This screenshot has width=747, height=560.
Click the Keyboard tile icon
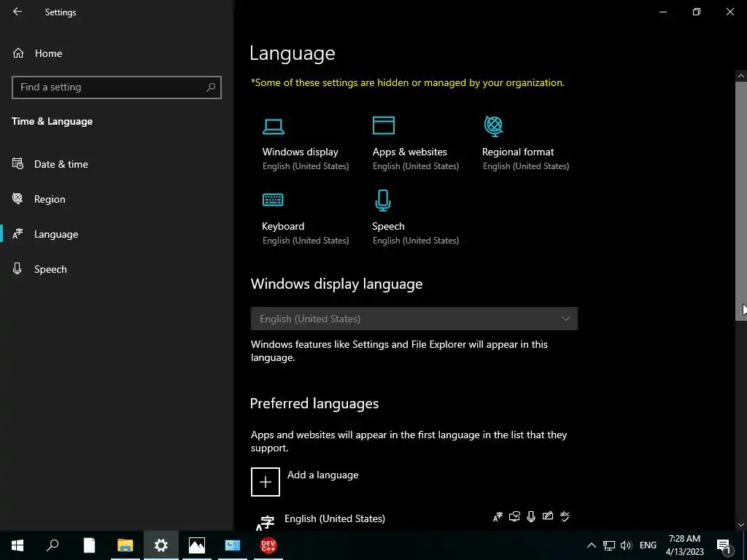point(273,200)
